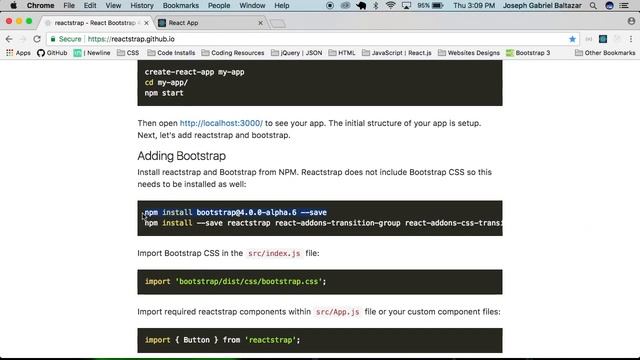Open the Other Bookmarks folder
640x360 pixels.
[x=605, y=53]
